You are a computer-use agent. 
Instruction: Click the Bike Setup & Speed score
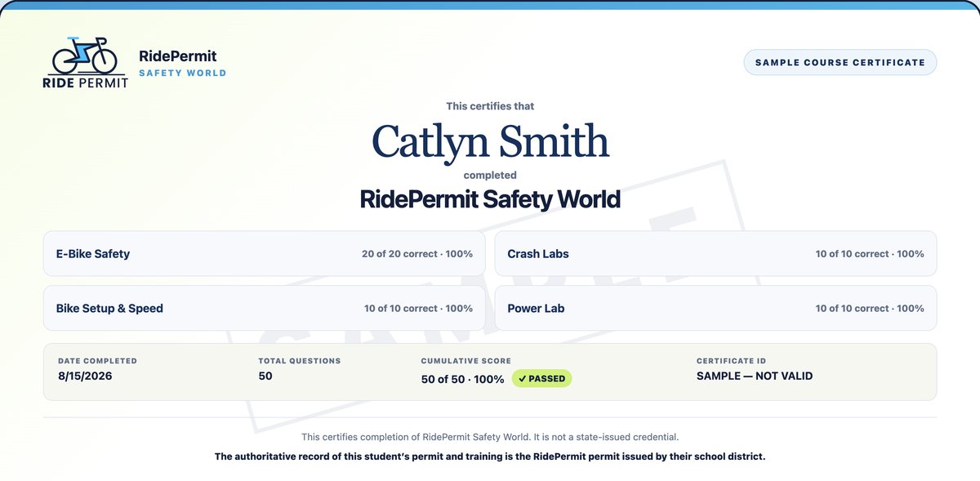pos(418,309)
